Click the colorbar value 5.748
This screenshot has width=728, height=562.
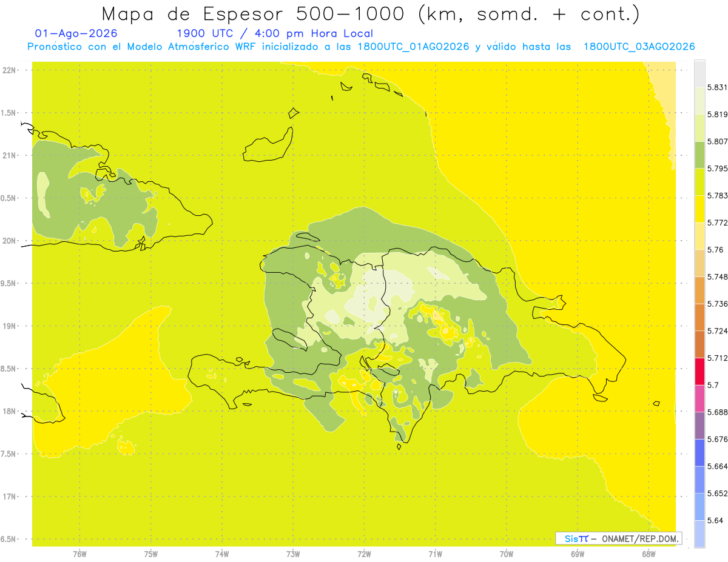click(x=718, y=276)
